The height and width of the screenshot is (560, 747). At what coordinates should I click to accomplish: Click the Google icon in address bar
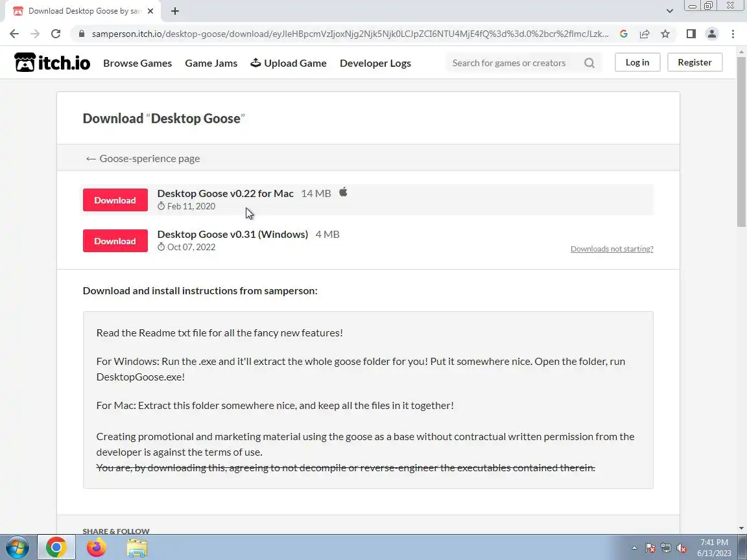click(x=624, y=34)
